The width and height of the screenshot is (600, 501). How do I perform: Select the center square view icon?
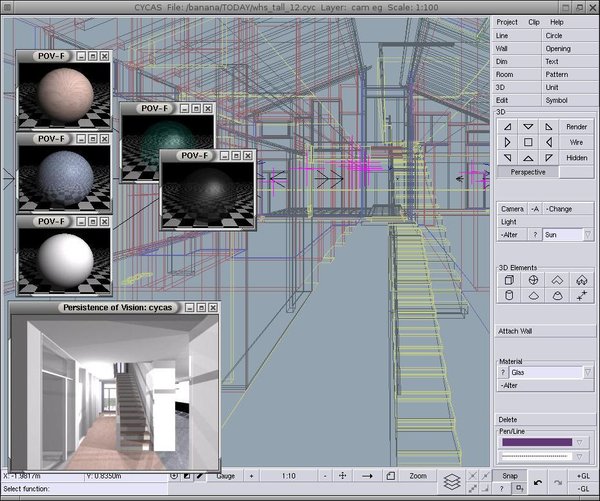point(528,143)
